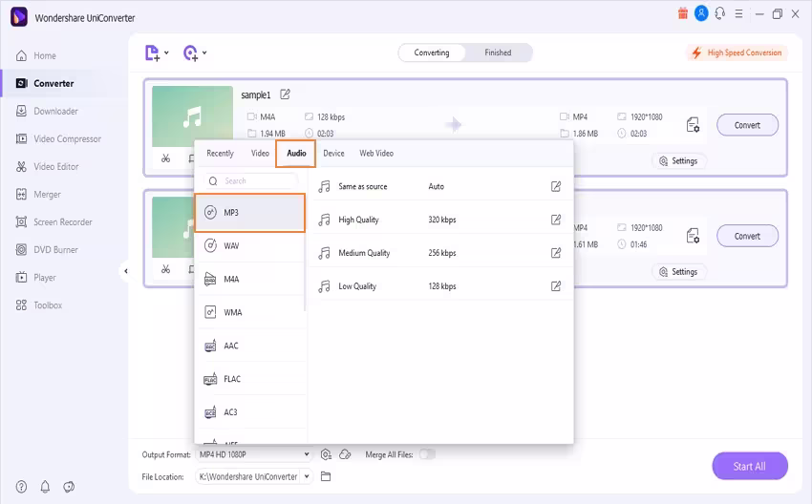Image resolution: width=812 pixels, height=504 pixels.
Task: Enable High Speed Conversion
Action: point(737,52)
